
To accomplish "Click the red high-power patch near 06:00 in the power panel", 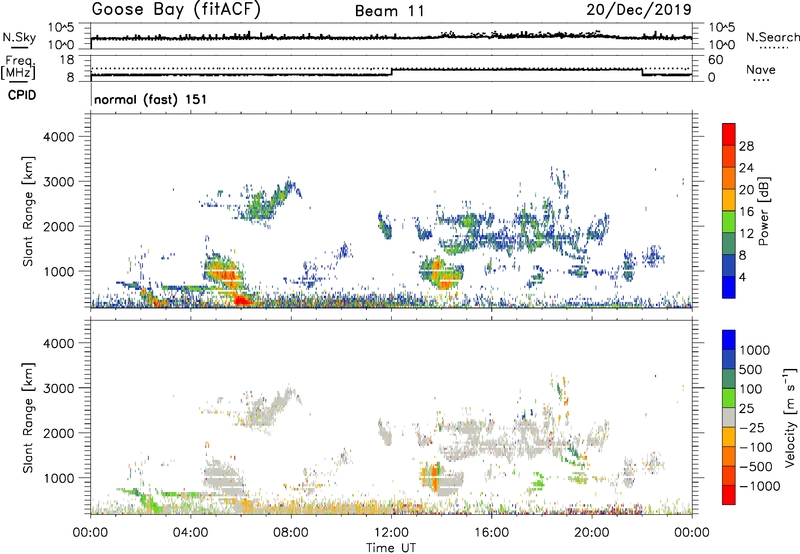I will [x=243, y=300].
